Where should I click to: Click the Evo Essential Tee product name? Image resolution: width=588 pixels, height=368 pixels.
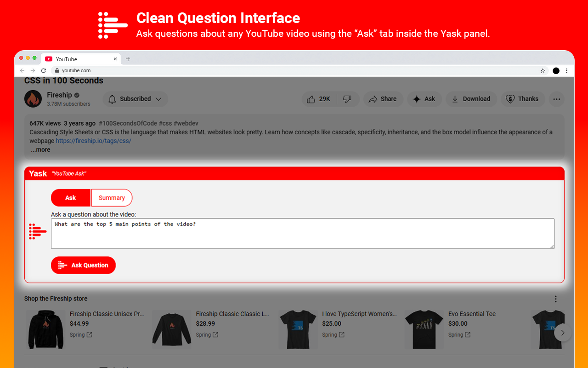click(472, 314)
